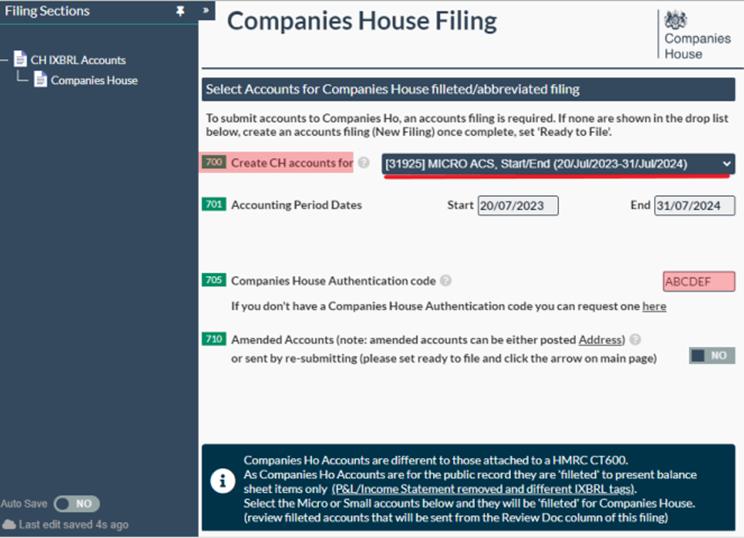This screenshot has width=744, height=538.
Task: Open the CH IXBRL Accounts document icon
Action: (20, 59)
